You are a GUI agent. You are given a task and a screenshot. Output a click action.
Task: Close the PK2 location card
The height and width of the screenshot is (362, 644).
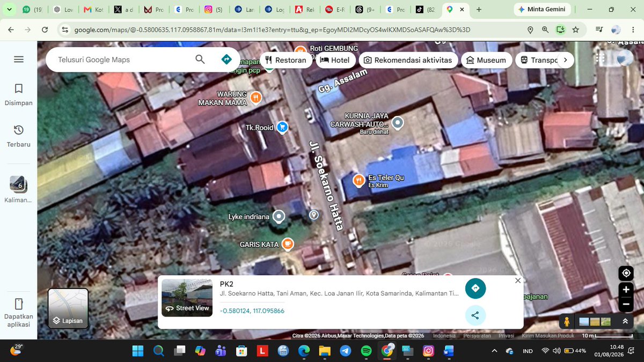(x=517, y=280)
